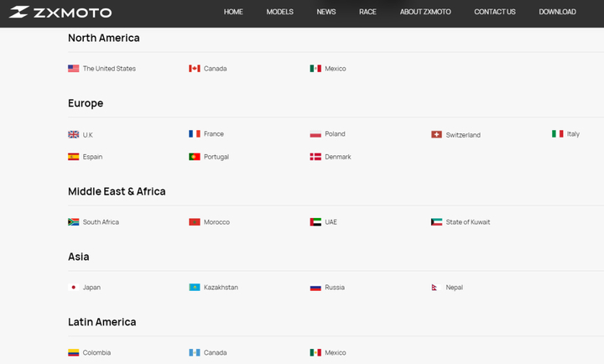Select Mexico under North America
Image resolution: width=604 pixels, height=364 pixels.
click(336, 69)
